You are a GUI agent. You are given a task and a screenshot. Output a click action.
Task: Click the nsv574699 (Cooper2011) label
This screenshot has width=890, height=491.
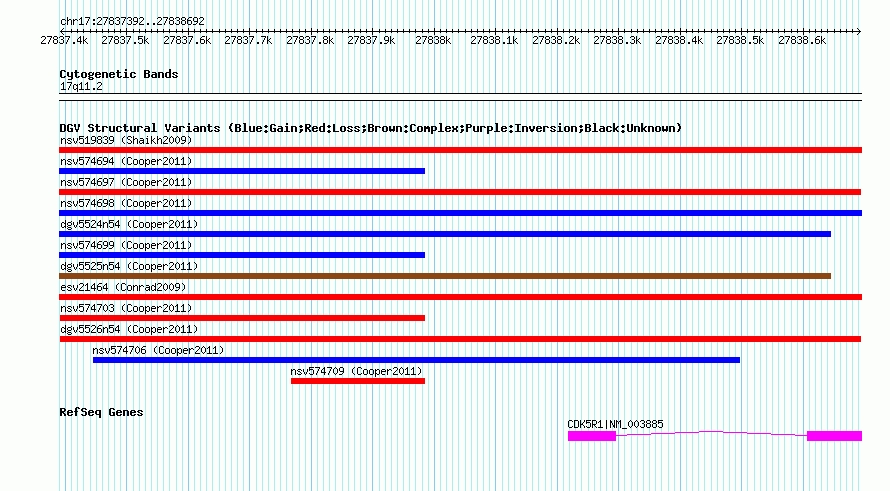[126, 245]
